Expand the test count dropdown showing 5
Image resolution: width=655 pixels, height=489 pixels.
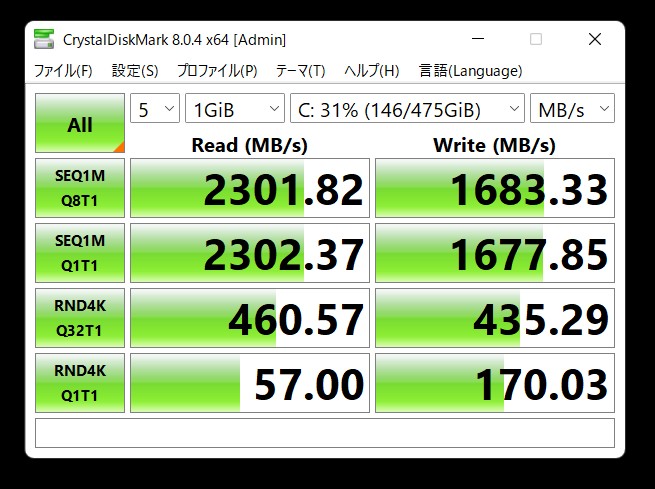click(155, 108)
